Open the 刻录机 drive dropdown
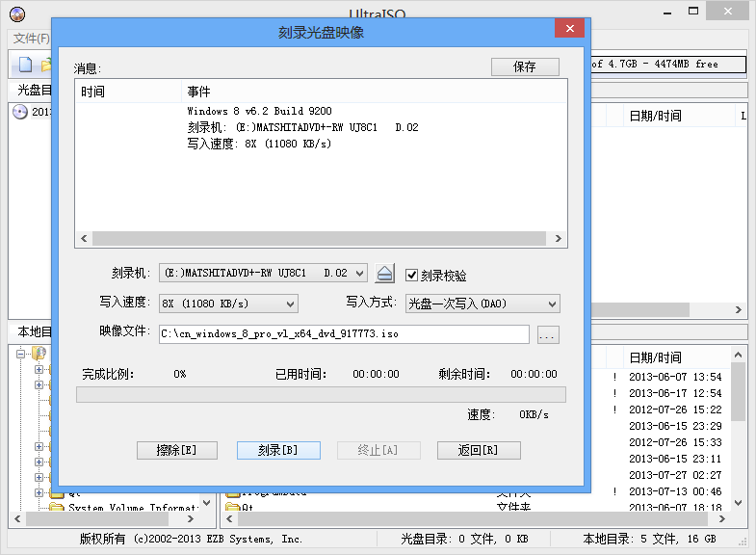Screen dimensions: 756x555 359,274
